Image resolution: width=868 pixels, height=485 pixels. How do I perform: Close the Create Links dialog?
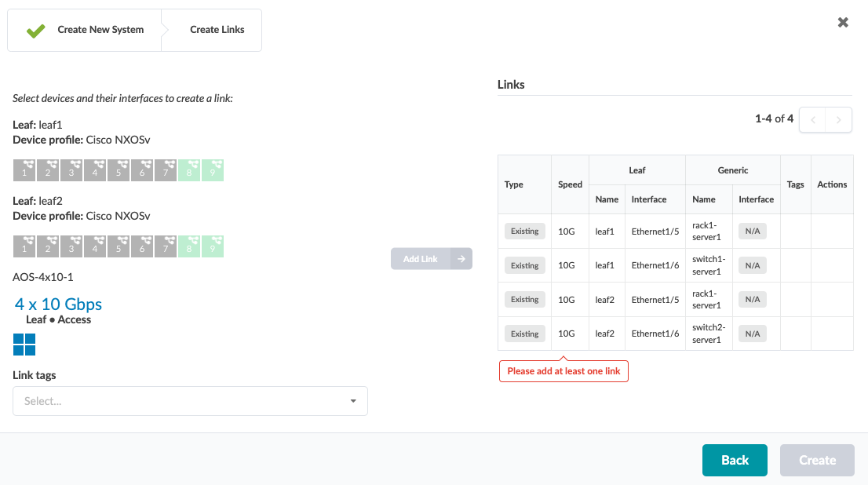[x=843, y=22]
